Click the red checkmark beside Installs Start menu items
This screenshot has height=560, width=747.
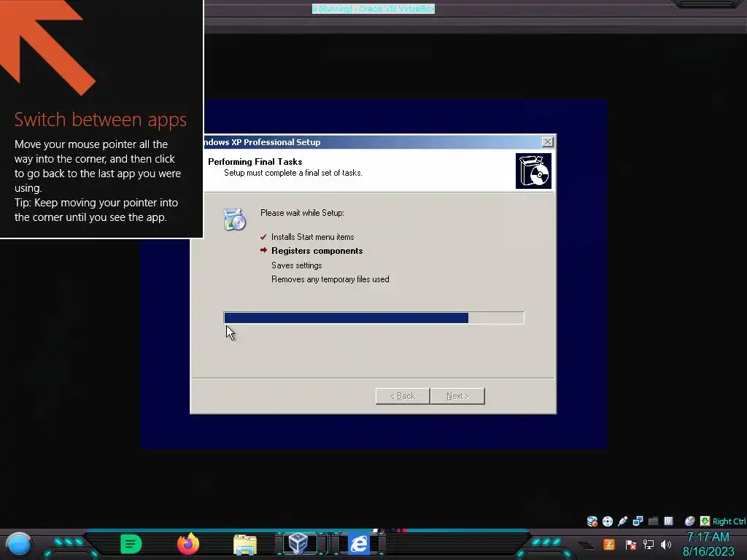(x=263, y=237)
